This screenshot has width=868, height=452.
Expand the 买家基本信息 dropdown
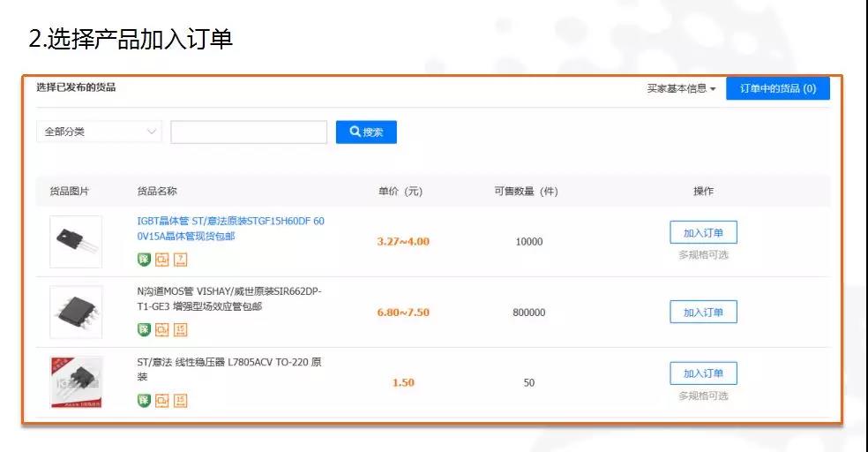(681, 88)
